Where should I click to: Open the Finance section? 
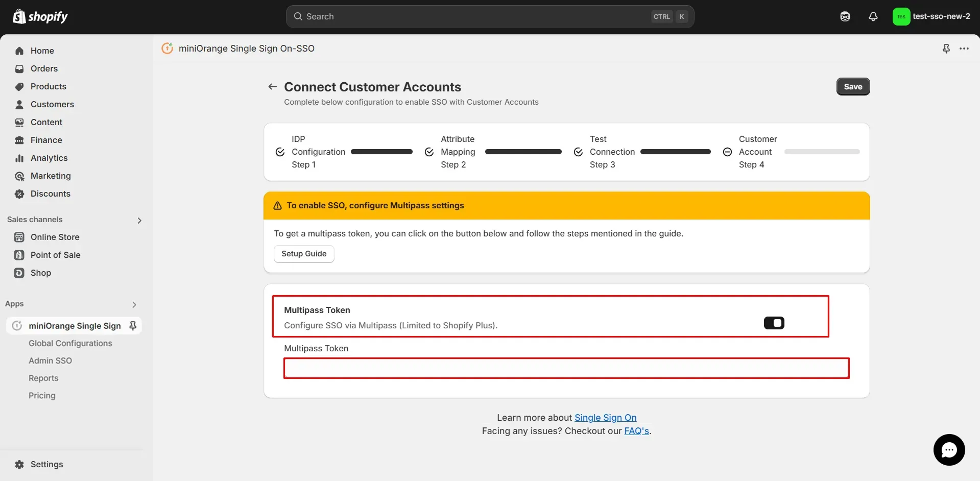(x=46, y=140)
